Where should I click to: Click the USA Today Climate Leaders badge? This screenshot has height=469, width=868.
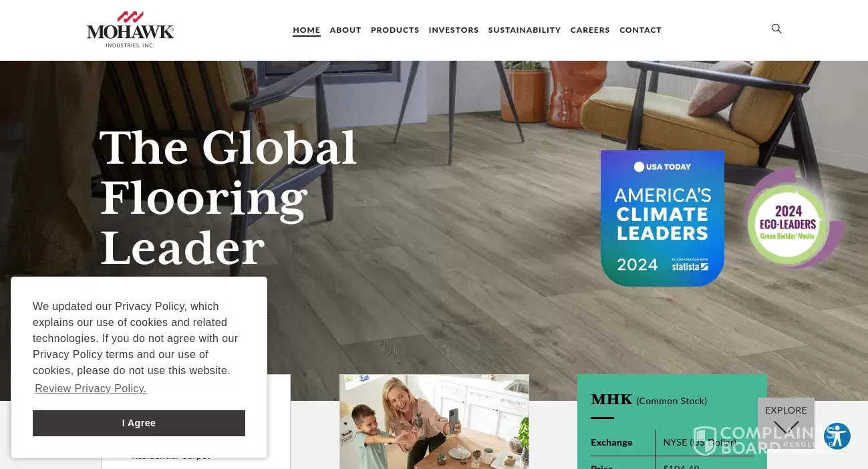[662, 218]
